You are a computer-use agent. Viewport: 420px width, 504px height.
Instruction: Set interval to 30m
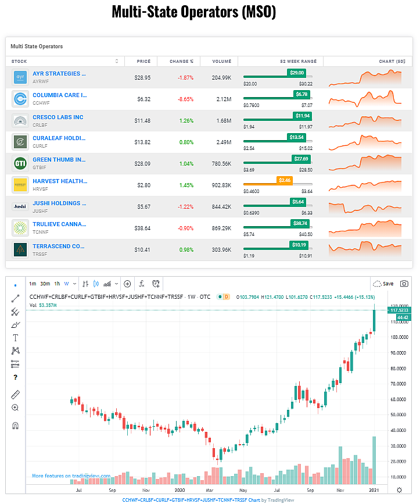(45, 284)
